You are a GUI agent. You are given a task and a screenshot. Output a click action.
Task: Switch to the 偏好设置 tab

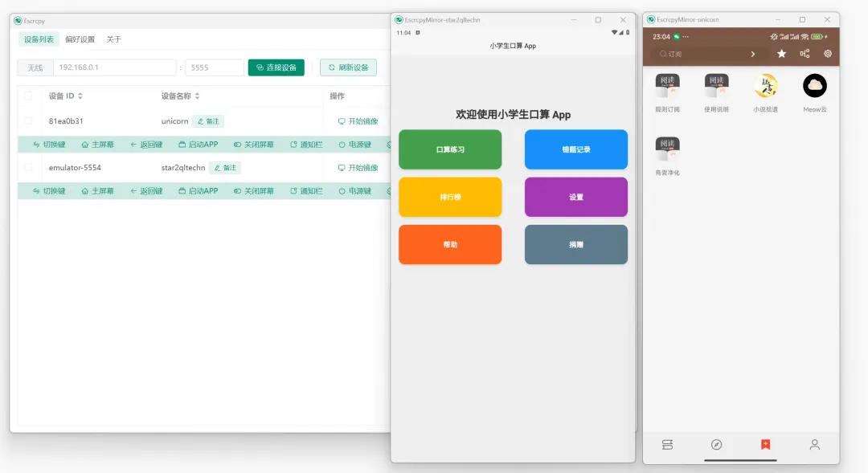tap(80, 39)
